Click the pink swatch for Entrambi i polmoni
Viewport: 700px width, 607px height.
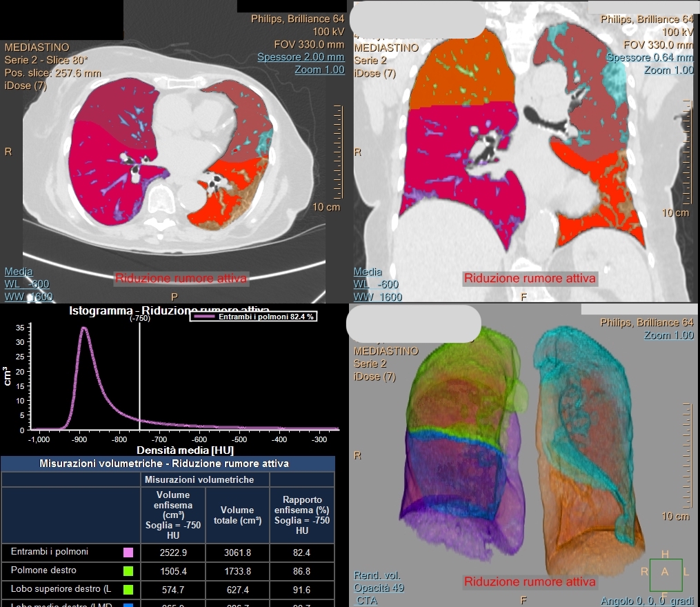pyautogui.click(x=128, y=553)
